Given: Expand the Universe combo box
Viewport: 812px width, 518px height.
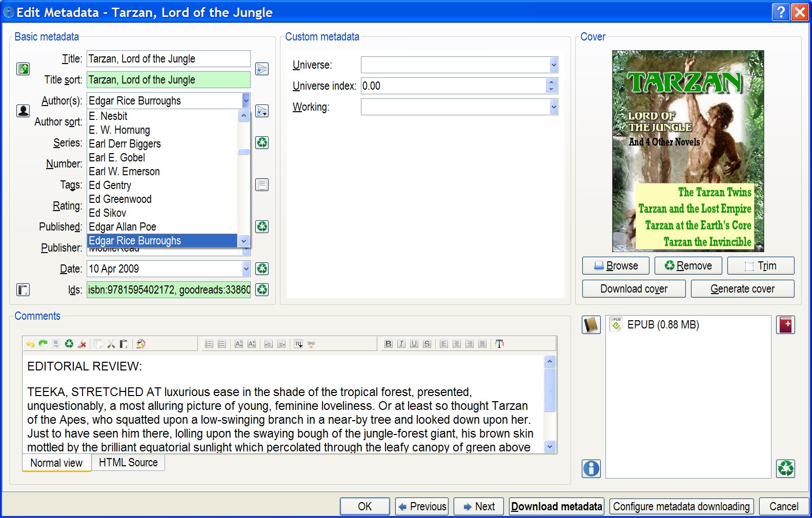Looking at the screenshot, I should tap(554, 65).
